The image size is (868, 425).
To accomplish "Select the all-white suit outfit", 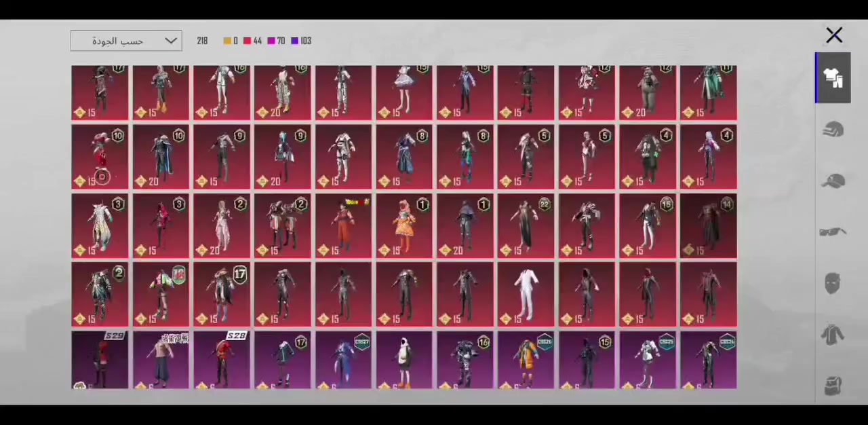I will pyautogui.click(x=526, y=295).
